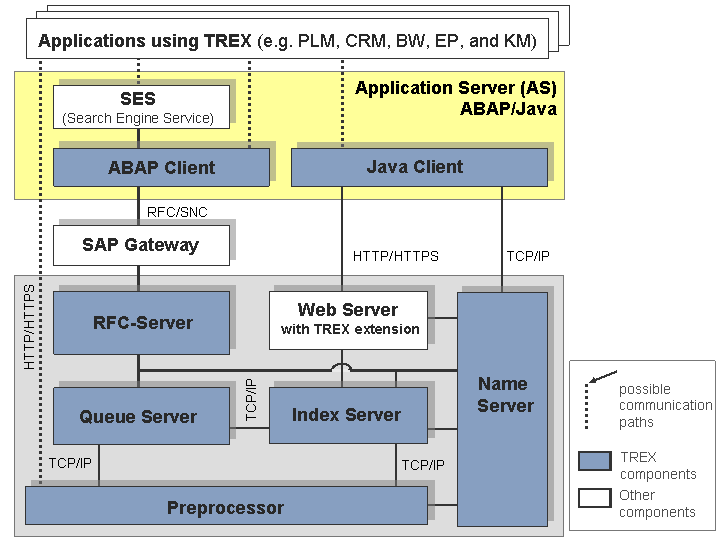Screen dimensions: 720x540
Task: Click the vertical 'HTTP/HTTPS' label at left
Action: (x=29, y=327)
